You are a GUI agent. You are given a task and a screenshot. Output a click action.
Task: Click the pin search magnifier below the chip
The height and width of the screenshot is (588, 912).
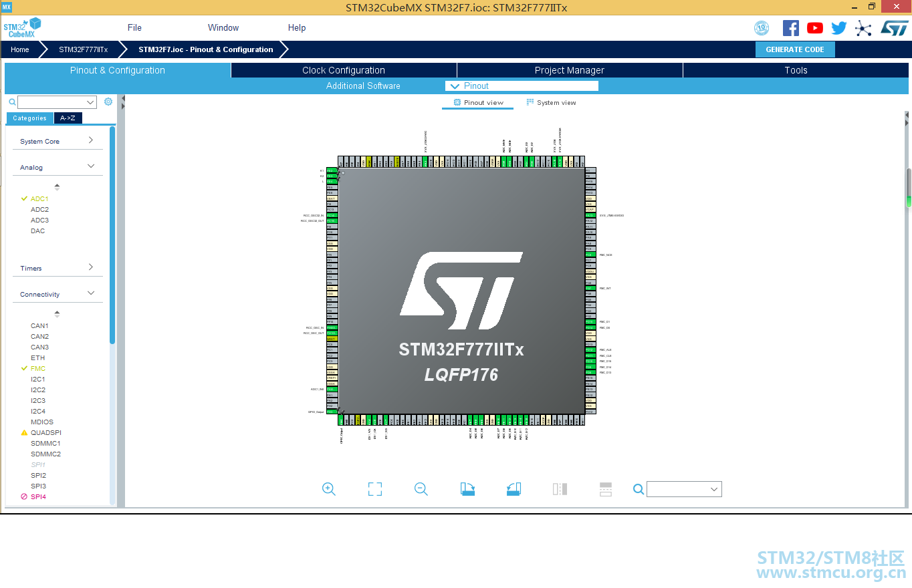point(639,489)
